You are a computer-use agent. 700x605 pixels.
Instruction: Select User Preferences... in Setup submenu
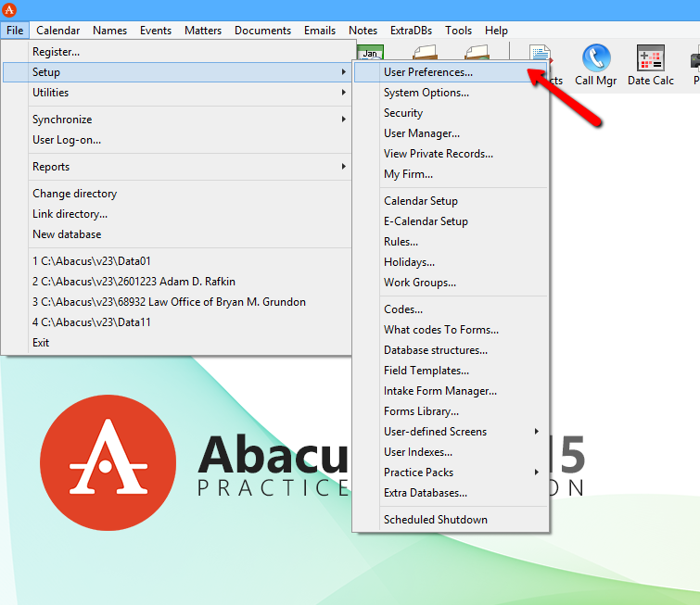tap(451, 72)
